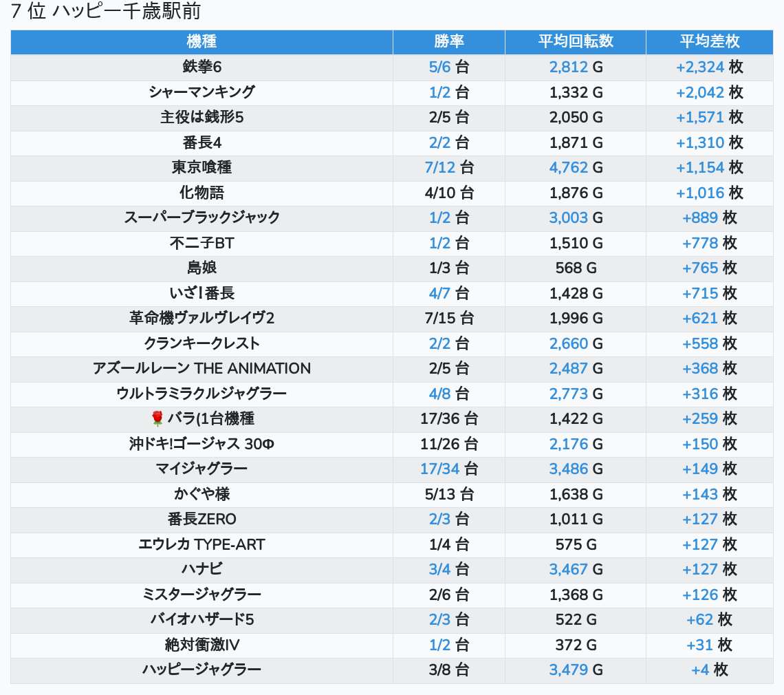This screenshot has width=784, height=695.
Task: Click the 4,762 G average spins value
Action: 569,167
